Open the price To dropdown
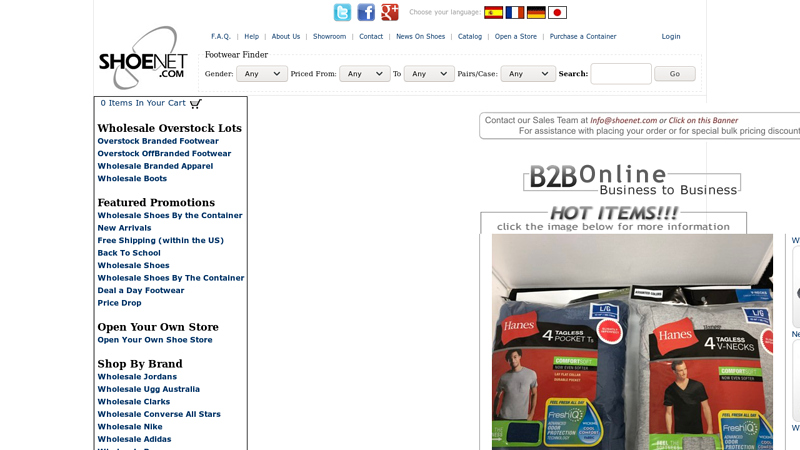This screenshot has height=450, width=800. click(x=429, y=73)
